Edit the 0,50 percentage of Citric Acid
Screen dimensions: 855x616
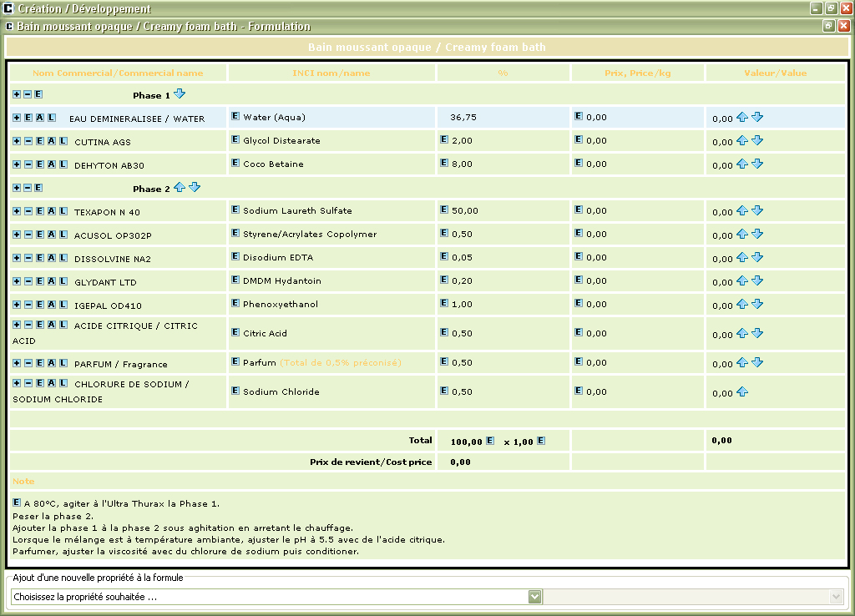pyautogui.click(x=444, y=332)
